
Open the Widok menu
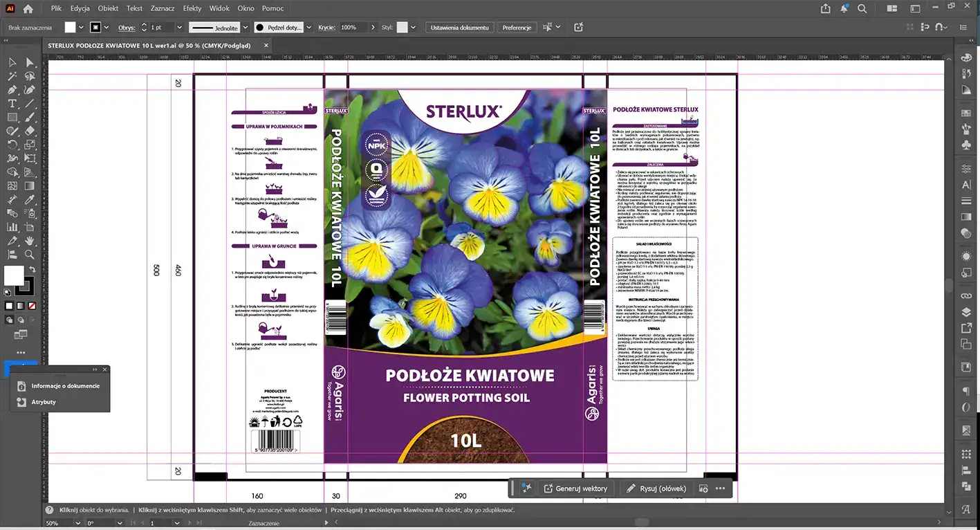coord(219,8)
